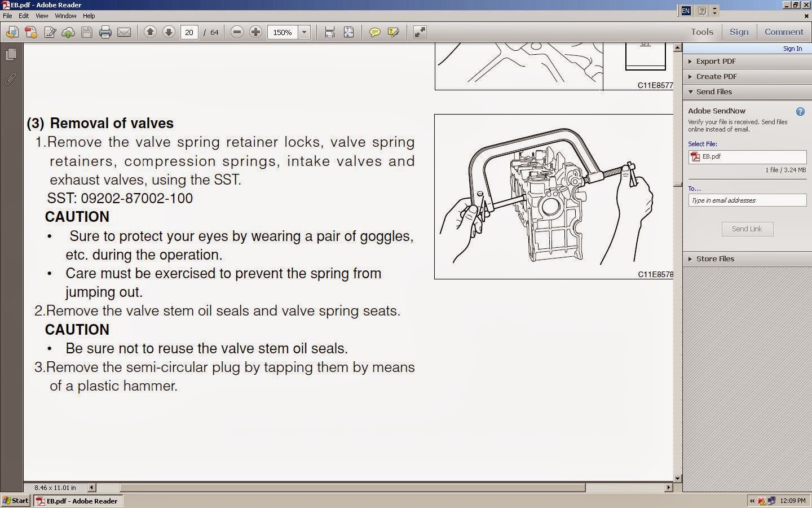The height and width of the screenshot is (508, 812).
Task: Open the zoom level dropdown arrow
Action: pos(304,32)
